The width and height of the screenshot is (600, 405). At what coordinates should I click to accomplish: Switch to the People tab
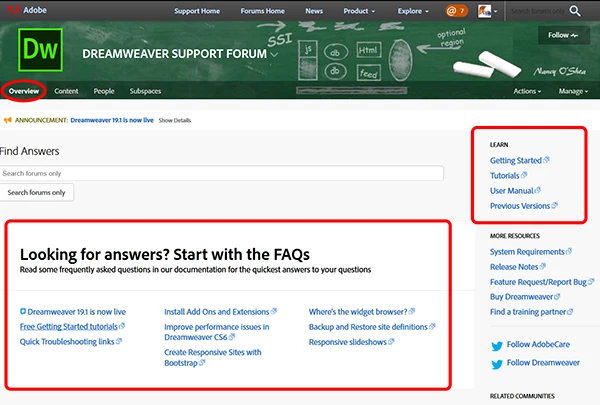click(x=104, y=91)
